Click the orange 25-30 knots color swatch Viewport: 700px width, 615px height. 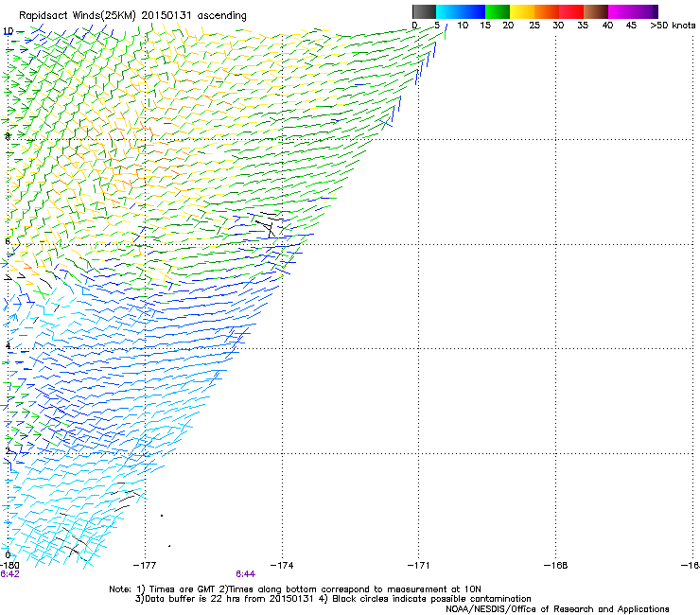547,11
